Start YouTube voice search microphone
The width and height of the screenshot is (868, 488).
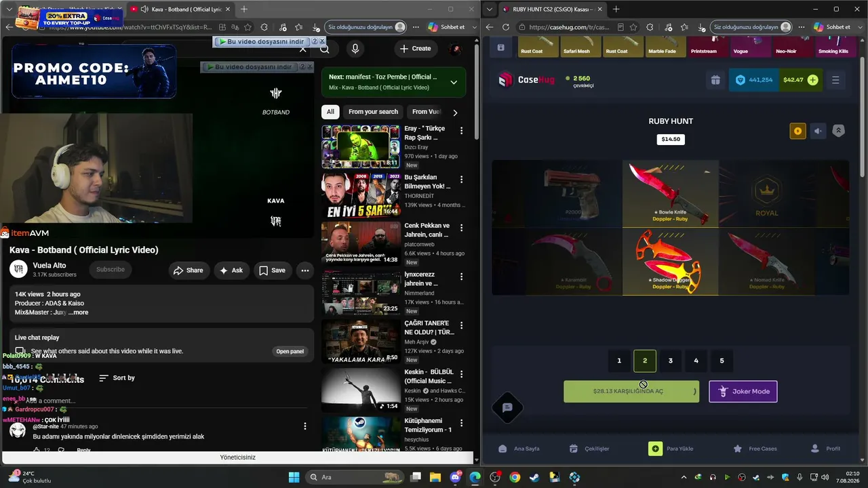click(x=355, y=49)
